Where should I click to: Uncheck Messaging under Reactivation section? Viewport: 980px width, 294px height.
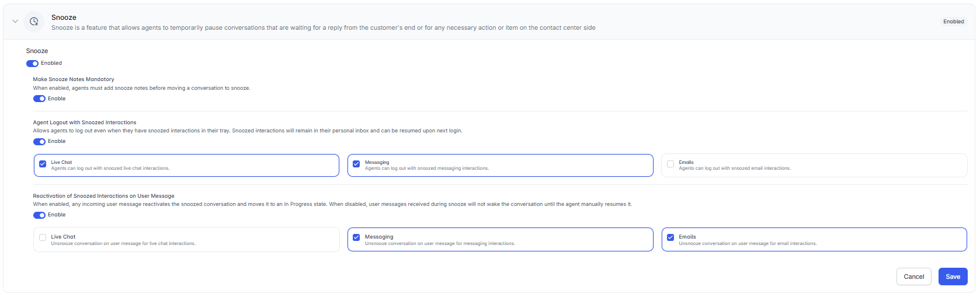(356, 237)
